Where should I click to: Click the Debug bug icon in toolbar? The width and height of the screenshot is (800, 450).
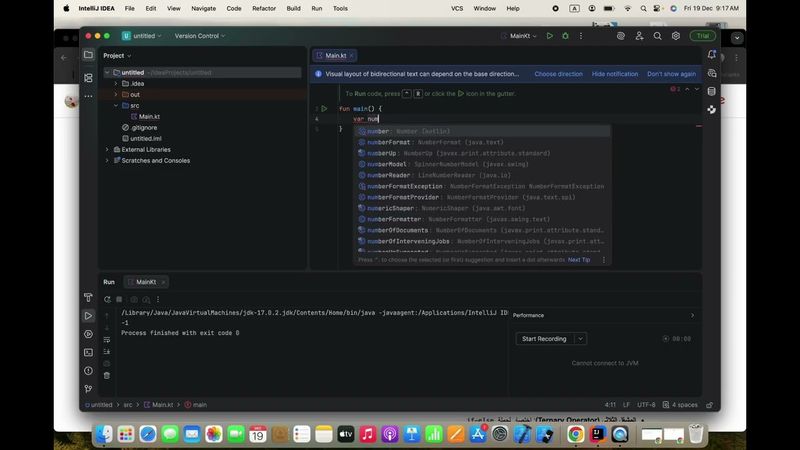coord(565,36)
